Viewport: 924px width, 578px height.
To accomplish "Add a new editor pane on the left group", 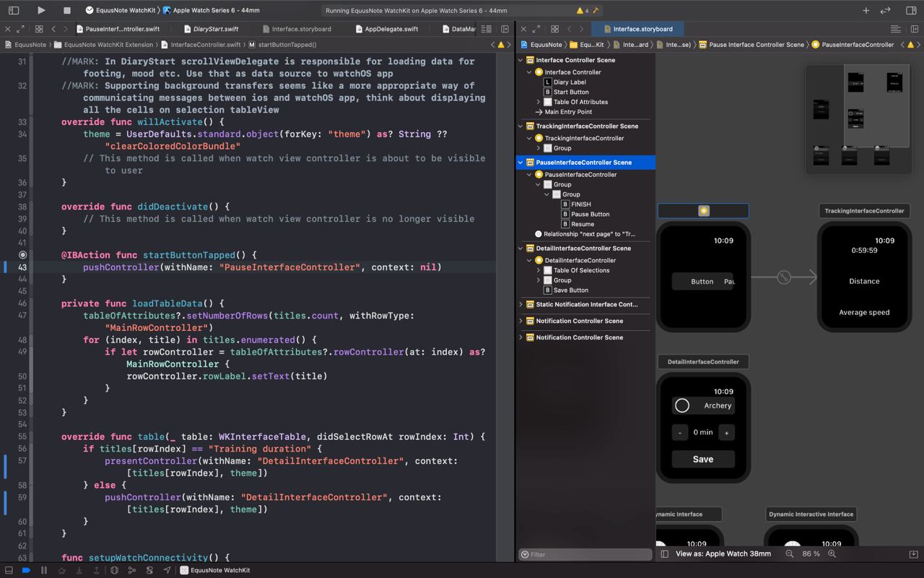I will [505, 29].
